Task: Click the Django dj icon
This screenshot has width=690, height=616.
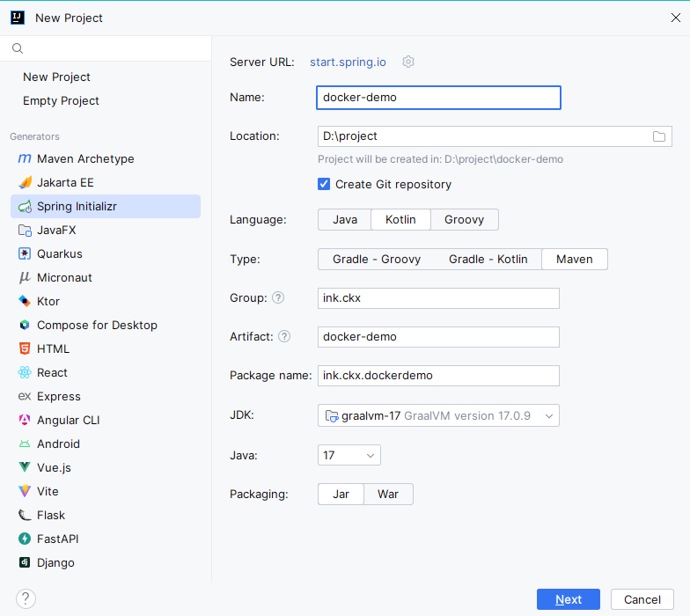Action: [25, 562]
